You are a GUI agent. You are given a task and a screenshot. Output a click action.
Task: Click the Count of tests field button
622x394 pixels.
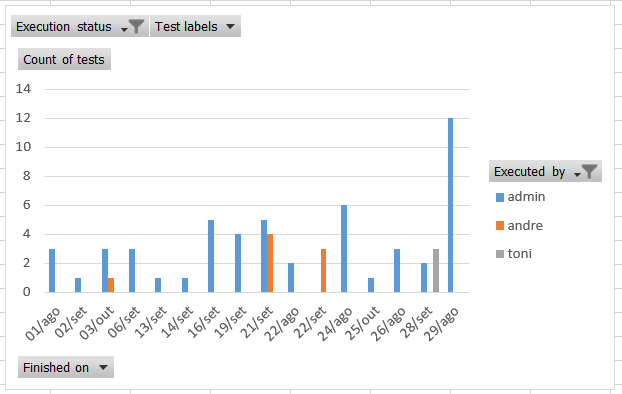[x=64, y=60]
